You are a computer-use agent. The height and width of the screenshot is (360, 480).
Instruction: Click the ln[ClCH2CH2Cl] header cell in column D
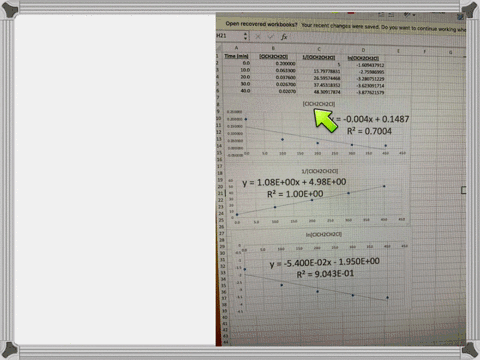363,58
